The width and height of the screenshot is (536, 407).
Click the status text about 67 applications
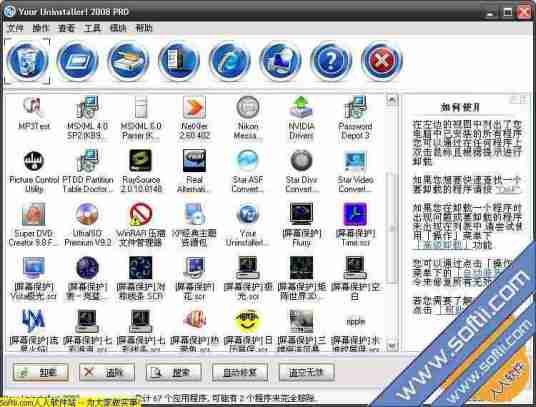pyautogui.click(x=226, y=398)
